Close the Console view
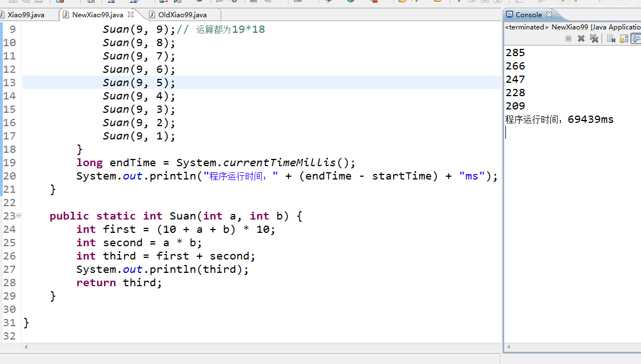This screenshot has width=641, height=364. click(x=549, y=14)
